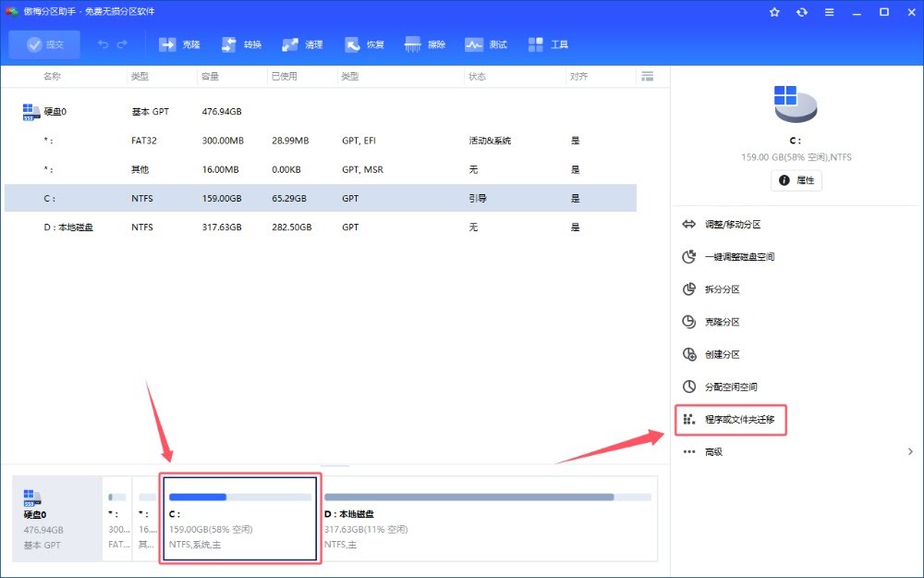Click the allocate free space clock icon

point(689,387)
